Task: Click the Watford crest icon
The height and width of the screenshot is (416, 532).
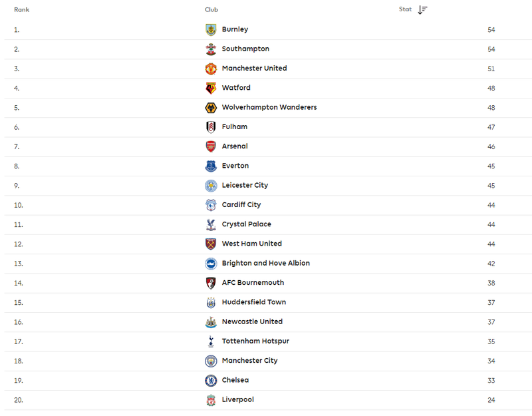Action: click(211, 89)
